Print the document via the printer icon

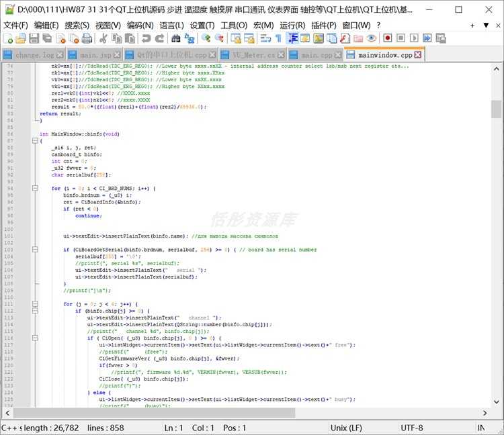point(87,38)
